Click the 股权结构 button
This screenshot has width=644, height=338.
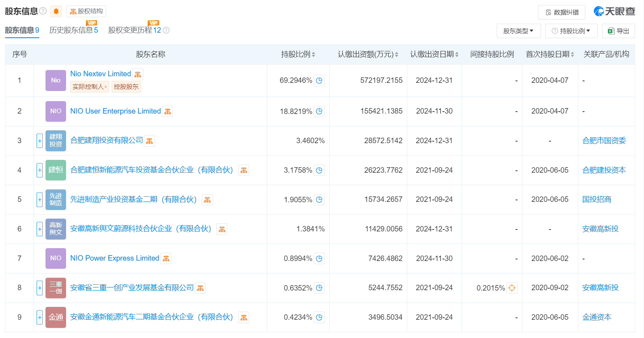coord(86,11)
